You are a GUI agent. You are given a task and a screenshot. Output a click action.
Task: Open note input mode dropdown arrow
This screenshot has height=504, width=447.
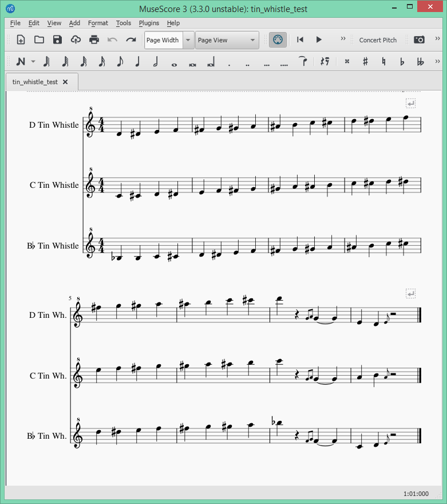(x=33, y=61)
